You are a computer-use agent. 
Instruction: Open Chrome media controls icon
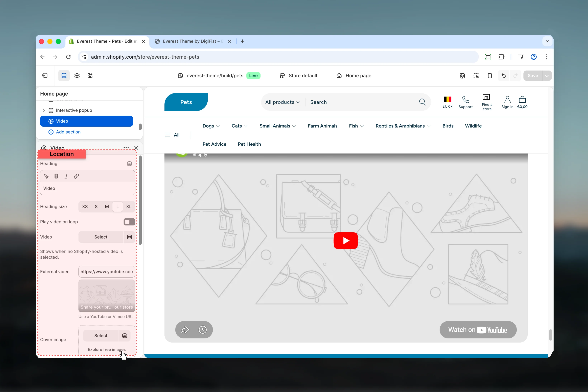click(x=521, y=57)
